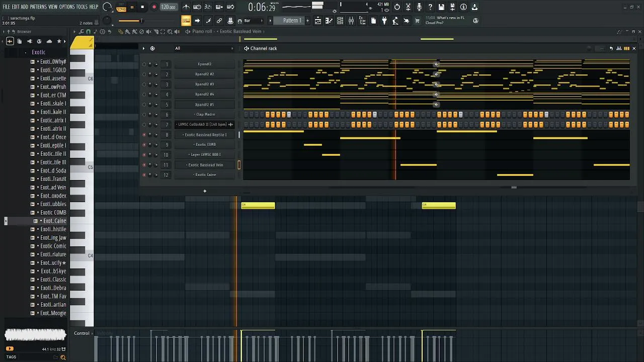Click the audio editor scissors icon
The image size is (644, 362).
408,7
